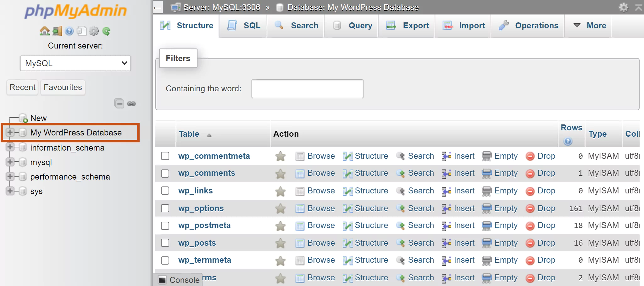The image size is (644, 286).
Task: Favorite the wp_commentmeta table star
Action: pos(280,156)
